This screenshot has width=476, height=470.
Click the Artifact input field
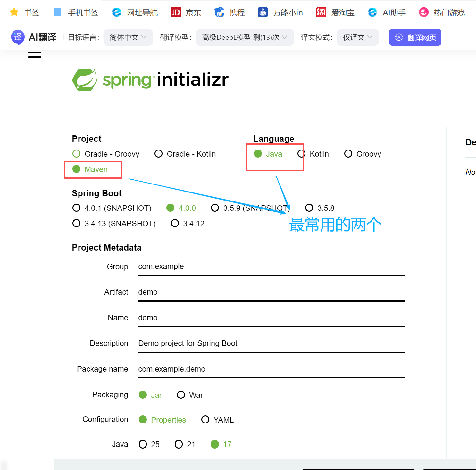(271, 293)
